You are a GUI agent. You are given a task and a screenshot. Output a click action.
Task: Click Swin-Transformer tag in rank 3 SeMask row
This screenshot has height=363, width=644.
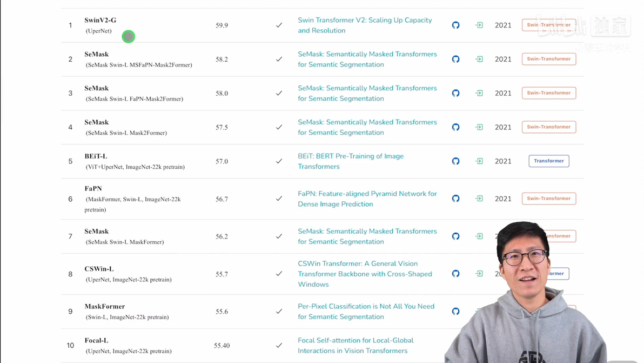pos(549,93)
